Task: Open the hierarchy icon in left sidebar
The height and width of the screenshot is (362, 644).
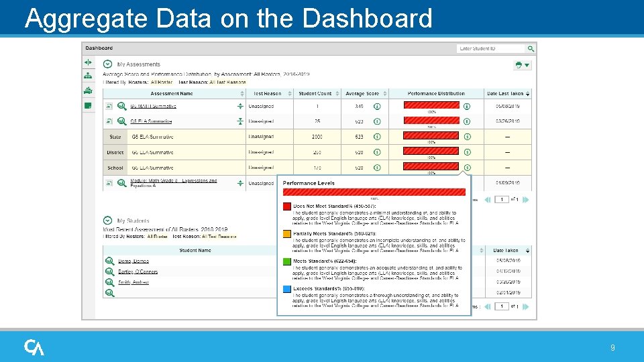Action: click(88, 76)
